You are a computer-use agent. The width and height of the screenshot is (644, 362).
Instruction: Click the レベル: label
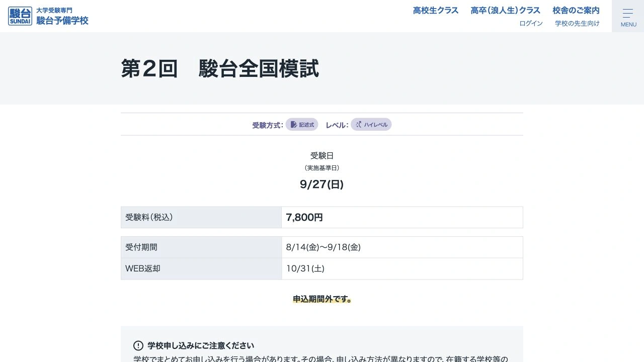pyautogui.click(x=337, y=125)
